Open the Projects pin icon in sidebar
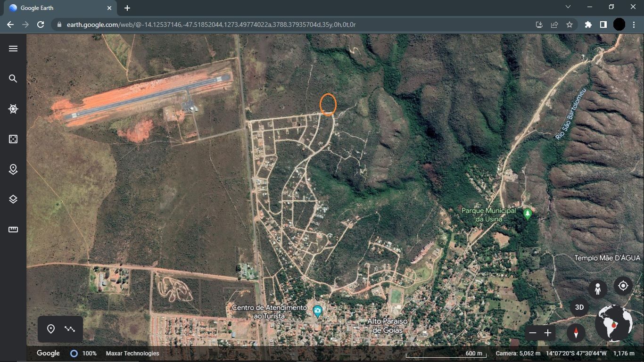This screenshot has width=644, height=362. 13,169
